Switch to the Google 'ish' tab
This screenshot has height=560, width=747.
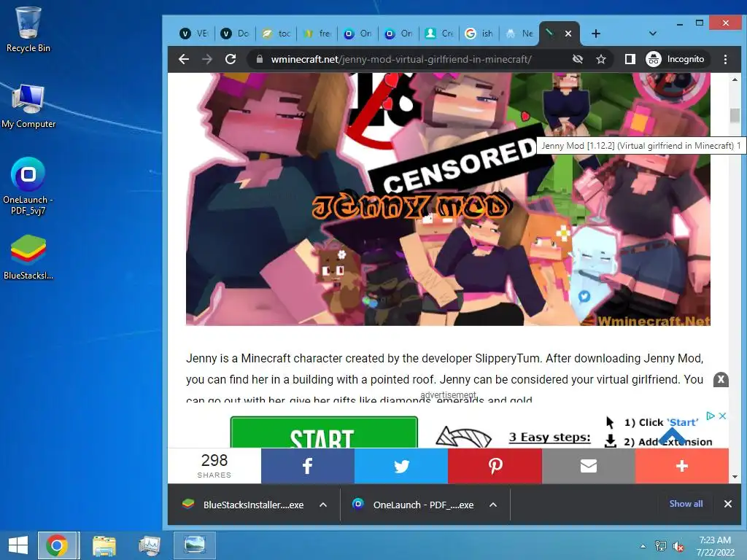[x=480, y=34]
